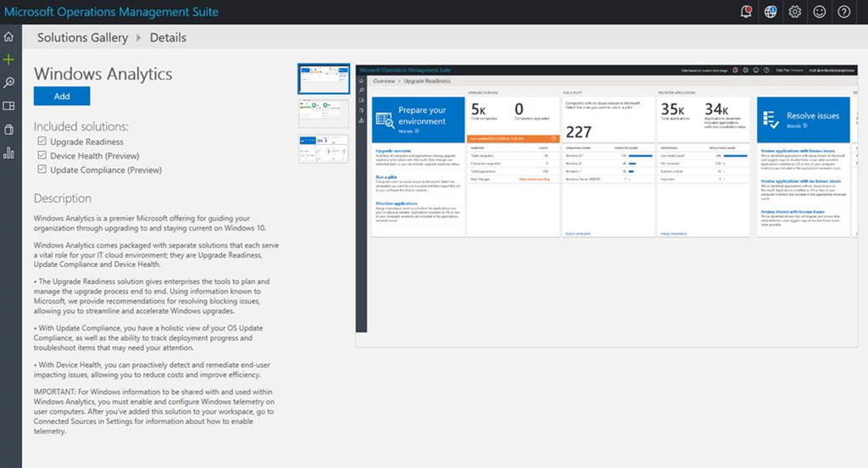Open Settings gear in top bar
The image size is (868, 468).
pos(795,12)
